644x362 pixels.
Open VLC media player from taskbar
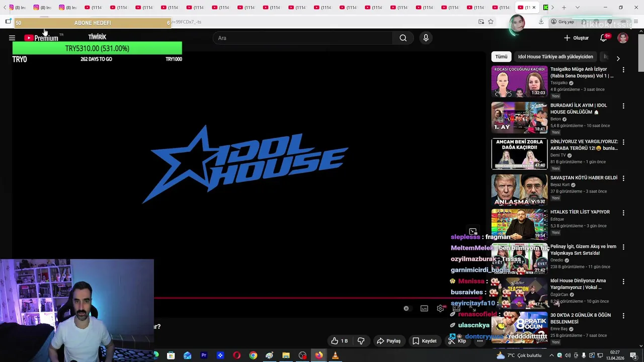coord(335,355)
